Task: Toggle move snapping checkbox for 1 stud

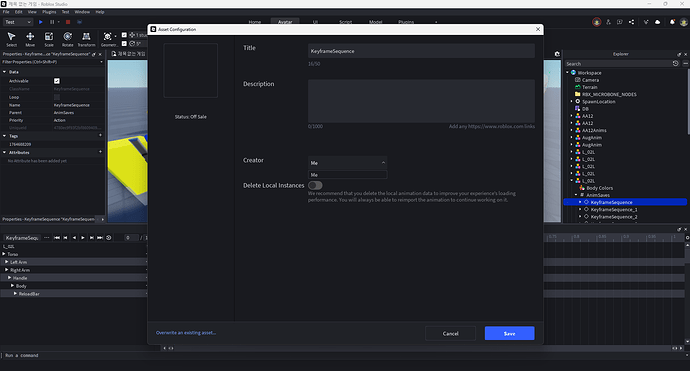Action: (124, 35)
